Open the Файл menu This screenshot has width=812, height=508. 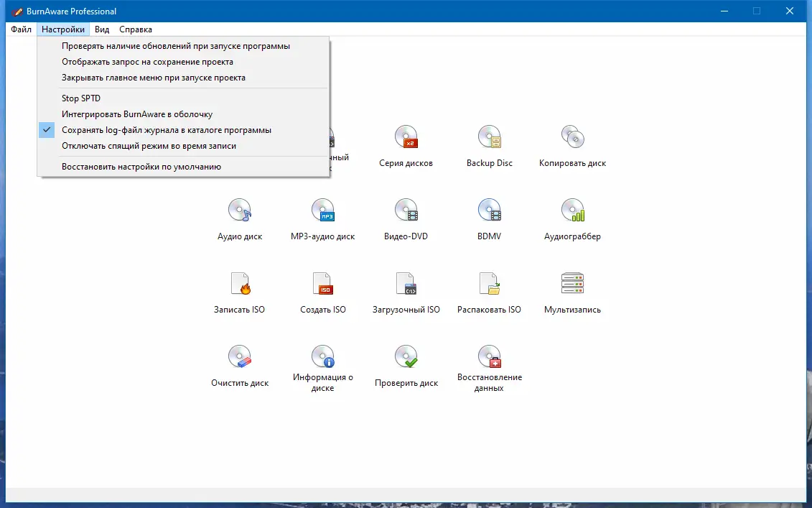tap(22, 29)
